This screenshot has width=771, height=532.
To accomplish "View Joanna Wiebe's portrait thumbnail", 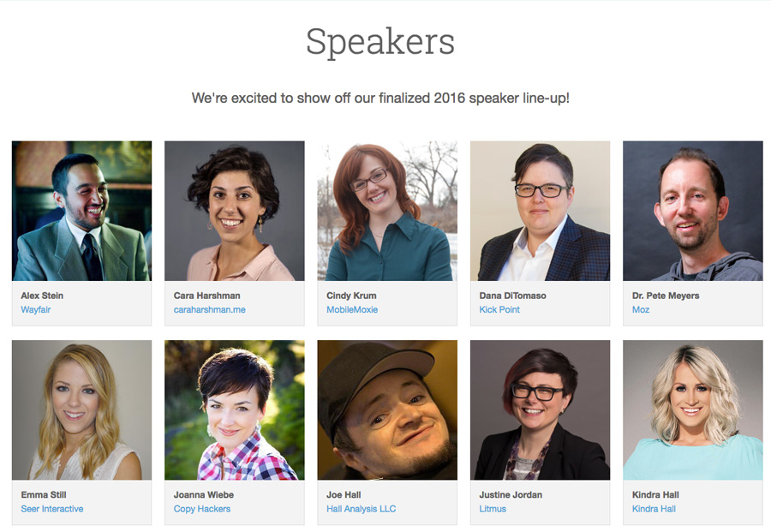I will (x=235, y=410).
